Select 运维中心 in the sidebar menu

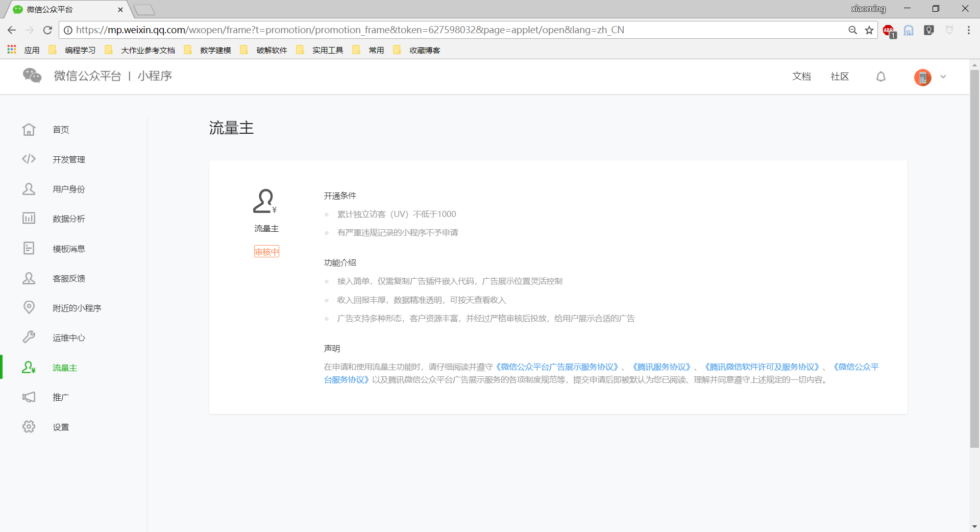(x=69, y=337)
